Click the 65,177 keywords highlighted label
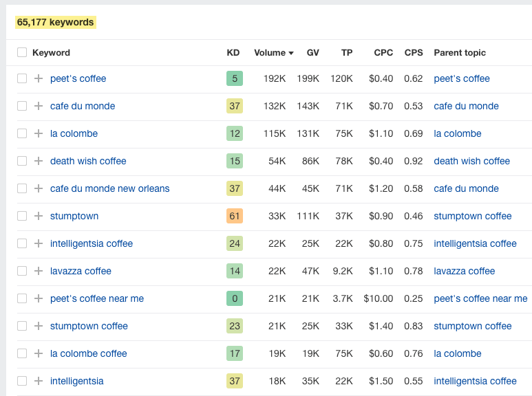The height and width of the screenshot is (396, 532). [x=55, y=23]
